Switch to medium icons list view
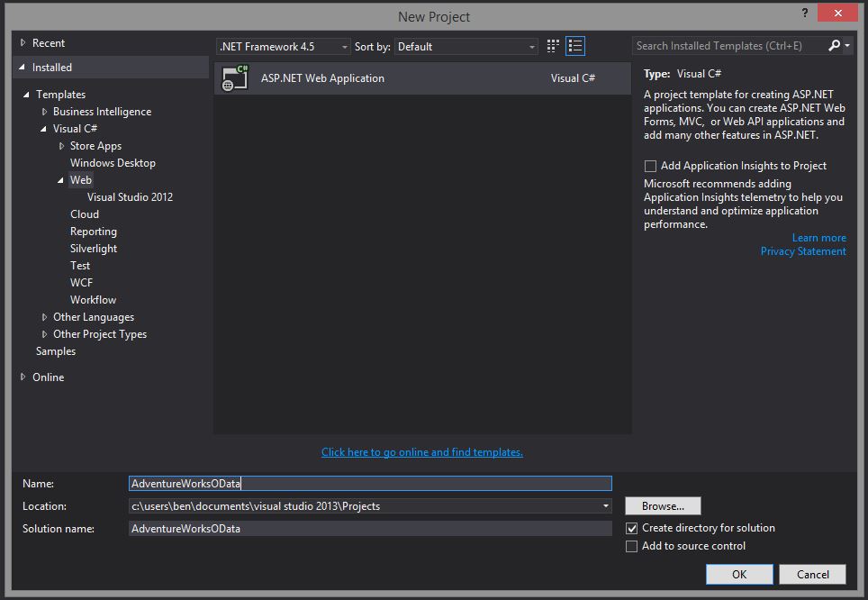This screenshot has width=868, height=600. 575,46
